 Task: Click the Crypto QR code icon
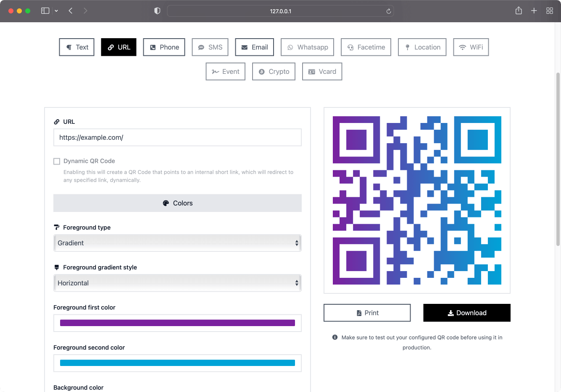pyautogui.click(x=261, y=71)
